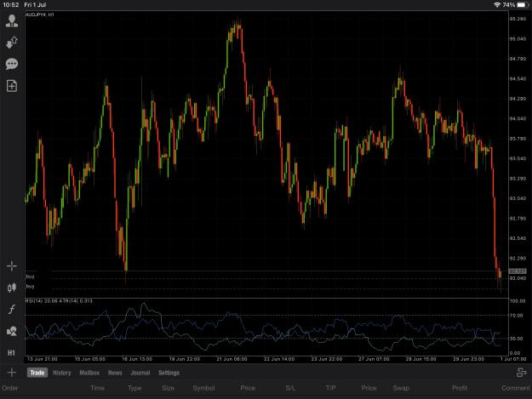Add item with bottom plus icon
Screen dimensions: 532x399
(12, 373)
